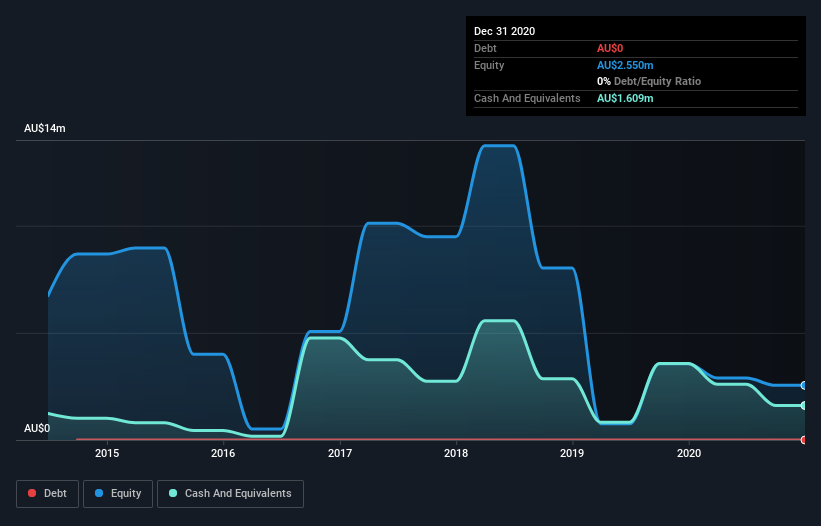The width and height of the screenshot is (821, 526).
Task: Click the red Debt endpoint marker
Action: (x=804, y=440)
